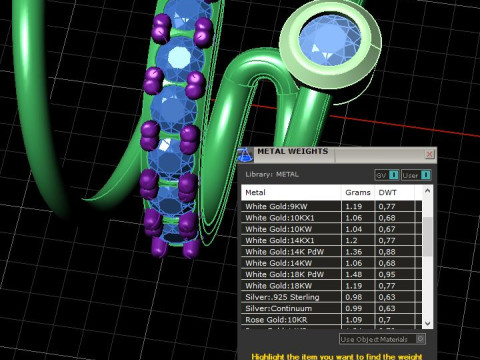This screenshot has width=480, height=360.
Task: Click the 1.2 grams value
Action: coord(351,240)
